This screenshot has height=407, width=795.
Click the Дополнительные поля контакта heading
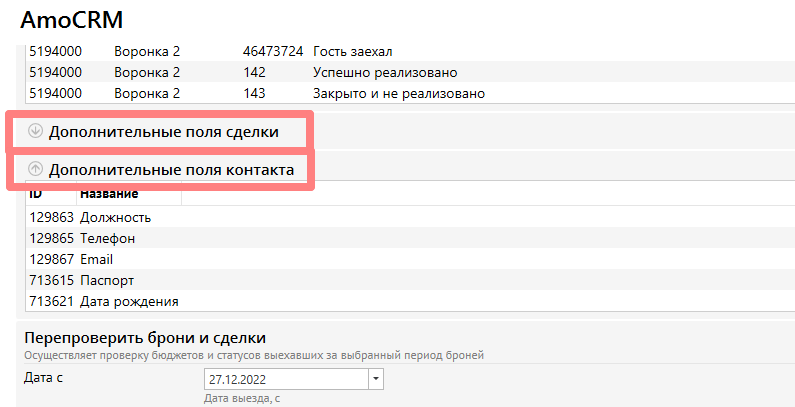[171, 169]
